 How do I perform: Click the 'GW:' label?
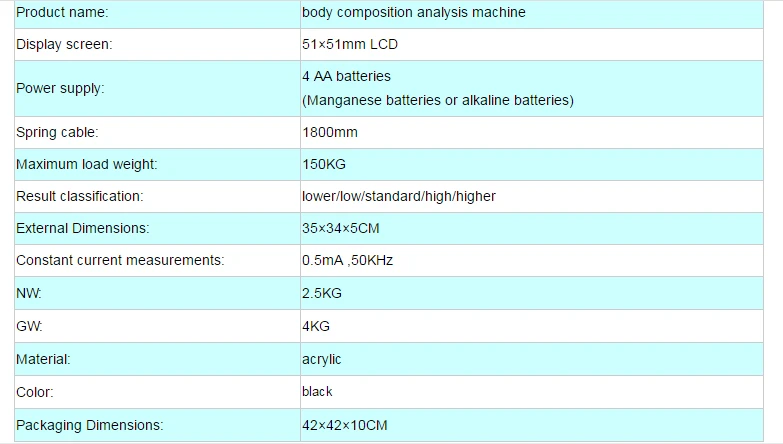point(29,326)
